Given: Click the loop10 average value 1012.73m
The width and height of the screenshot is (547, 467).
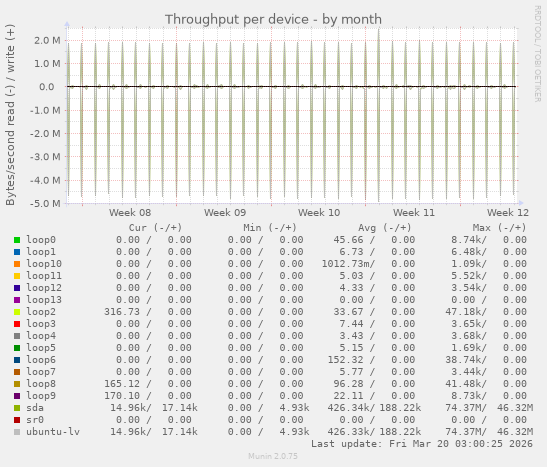Looking at the screenshot, I should (346, 264).
